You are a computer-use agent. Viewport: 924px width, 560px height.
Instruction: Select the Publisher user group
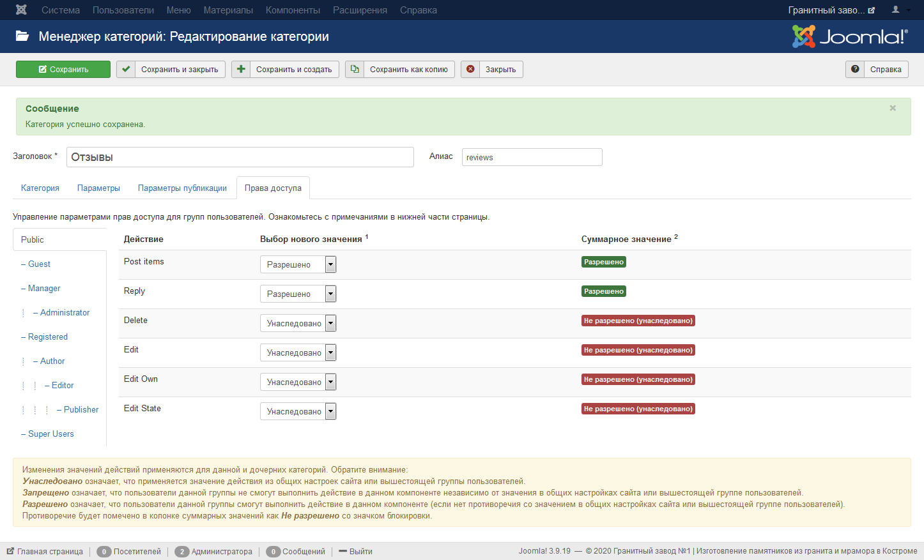point(78,409)
